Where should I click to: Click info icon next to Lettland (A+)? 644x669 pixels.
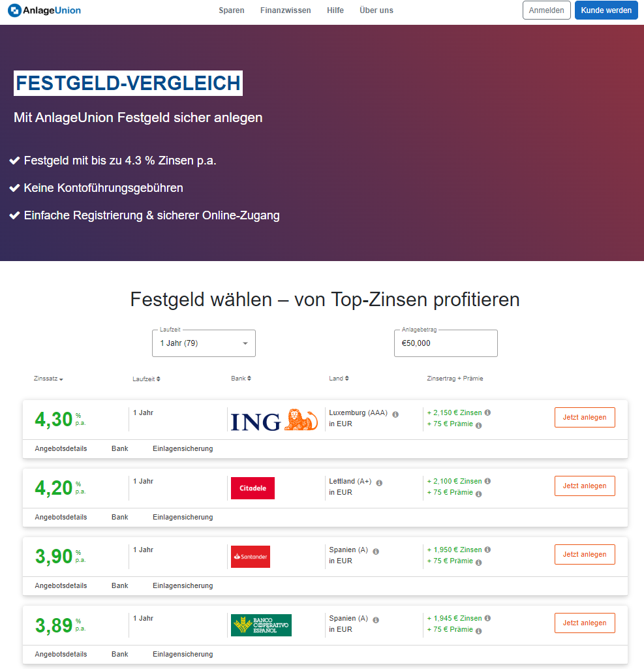[379, 482]
